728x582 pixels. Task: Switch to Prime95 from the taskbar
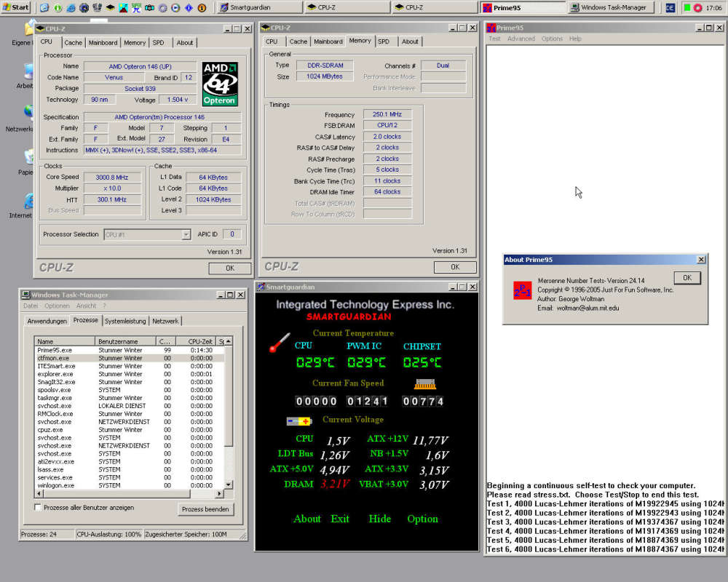pos(523,7)
